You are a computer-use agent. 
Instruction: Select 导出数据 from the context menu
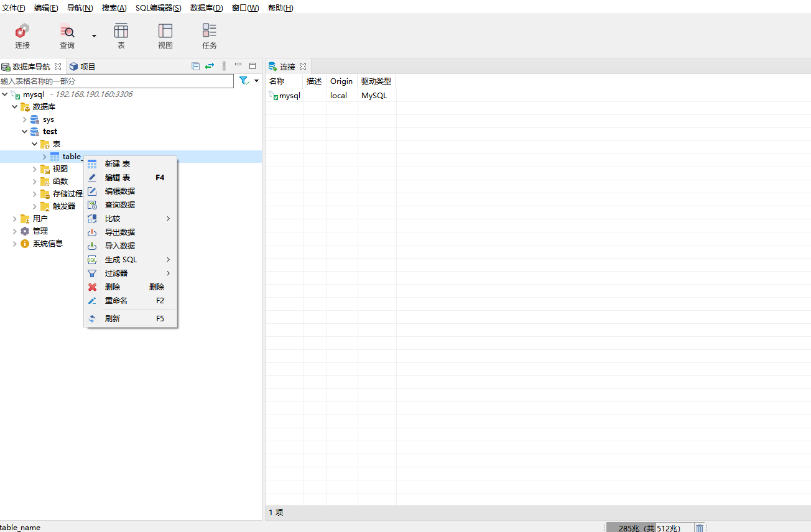[x=120, y=232]
